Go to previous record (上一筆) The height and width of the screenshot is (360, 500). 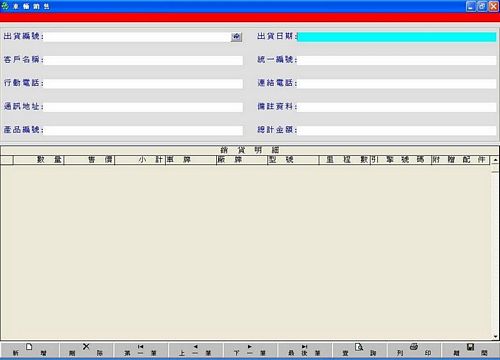pos(195,350)
